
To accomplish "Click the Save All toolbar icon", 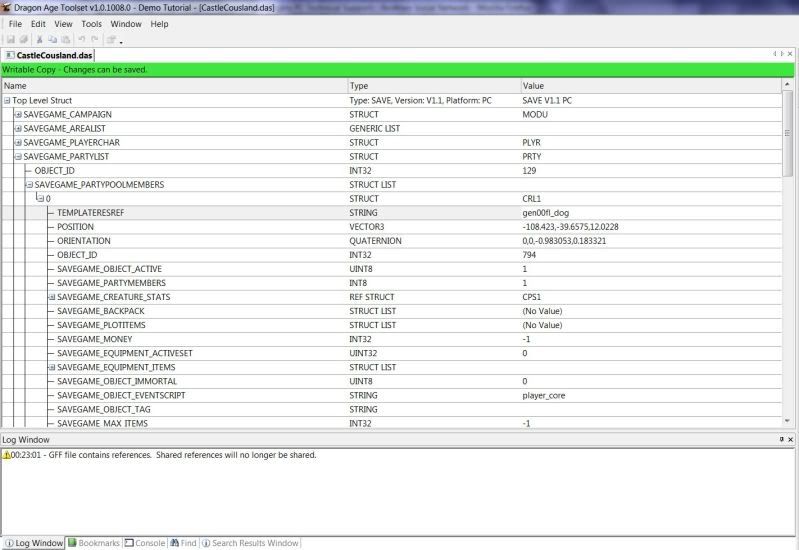I will pyautogui.click(x=24, y=39).
